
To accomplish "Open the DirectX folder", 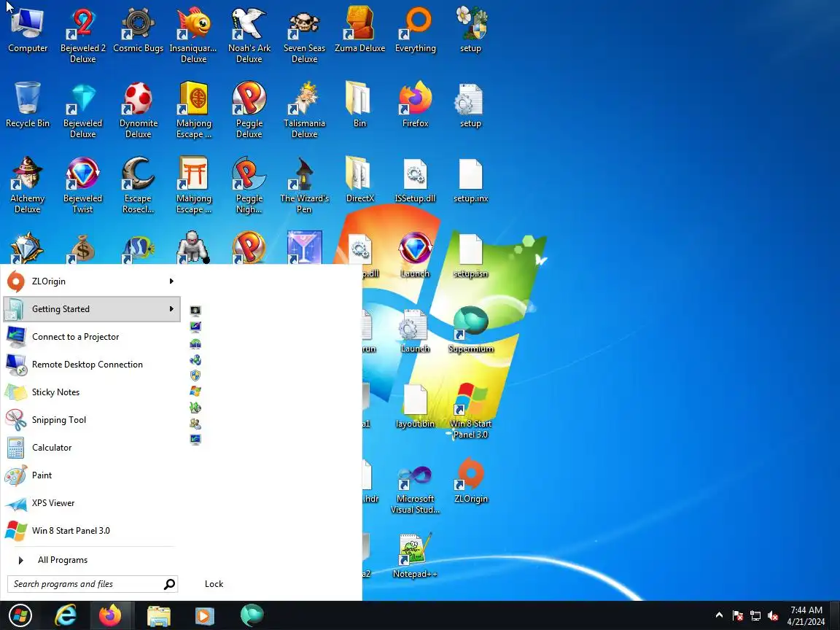I will (x=360, y=180).
